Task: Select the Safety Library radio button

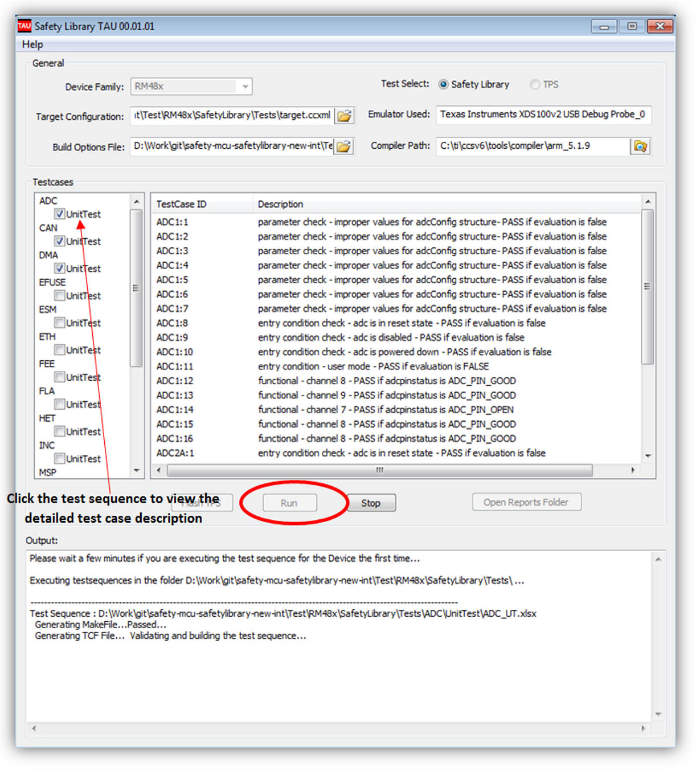Action: pyautogui.click(x=444, y=84)
